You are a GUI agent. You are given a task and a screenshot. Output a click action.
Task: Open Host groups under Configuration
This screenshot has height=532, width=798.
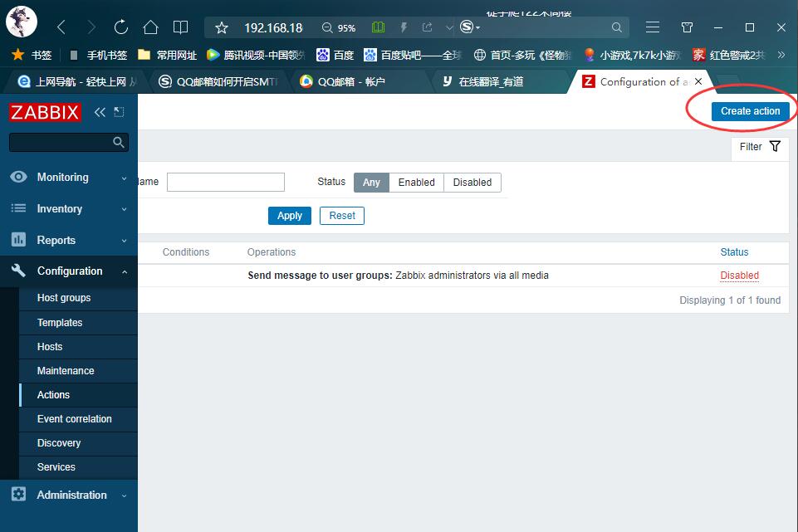point(78,298)
